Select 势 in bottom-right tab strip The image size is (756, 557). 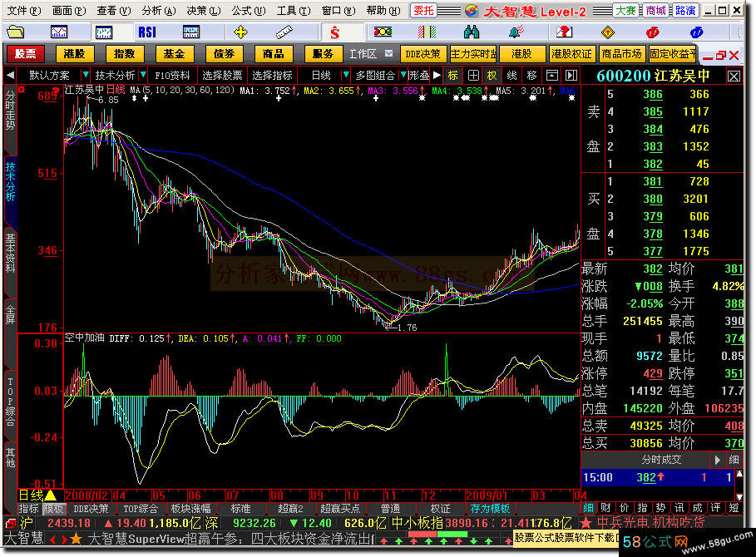pos(660,508)
